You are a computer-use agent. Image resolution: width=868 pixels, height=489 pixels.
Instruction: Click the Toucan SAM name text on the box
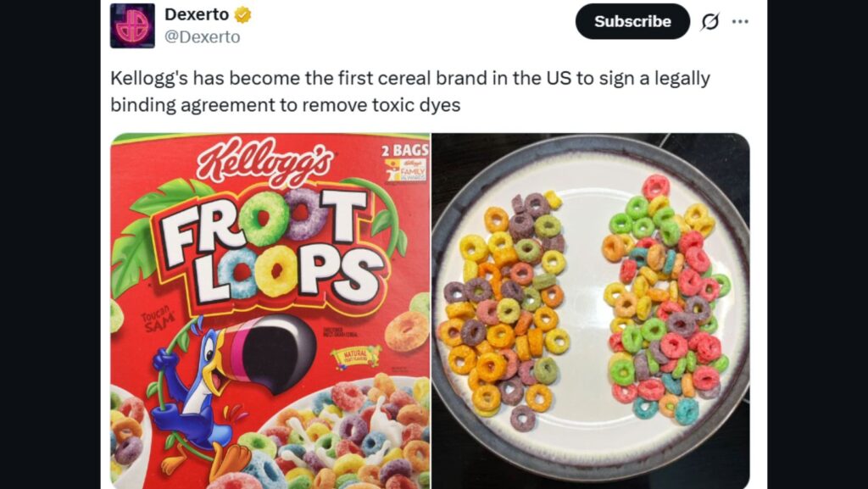(158, 320)
